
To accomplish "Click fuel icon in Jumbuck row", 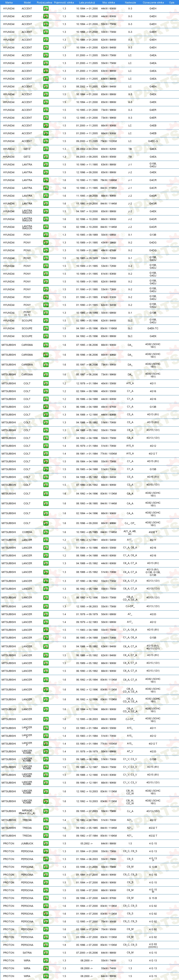I will coord(46,844).
